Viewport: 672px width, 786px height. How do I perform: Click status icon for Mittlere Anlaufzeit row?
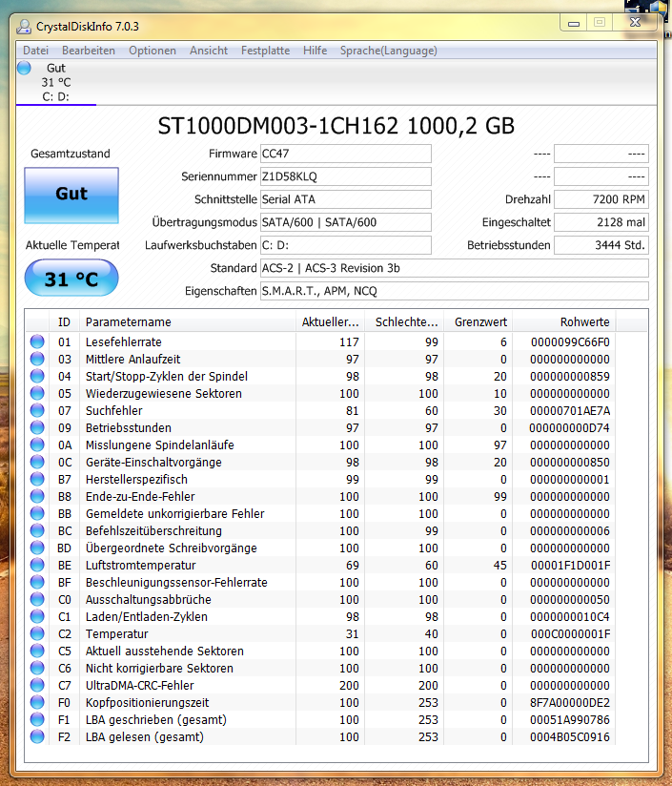coord(37,359)
